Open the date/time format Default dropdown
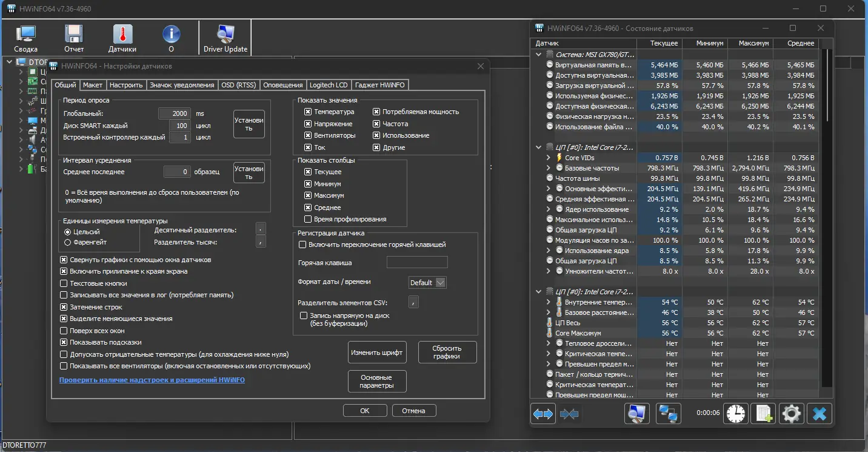Screen dimensions: 868x452 428,283
